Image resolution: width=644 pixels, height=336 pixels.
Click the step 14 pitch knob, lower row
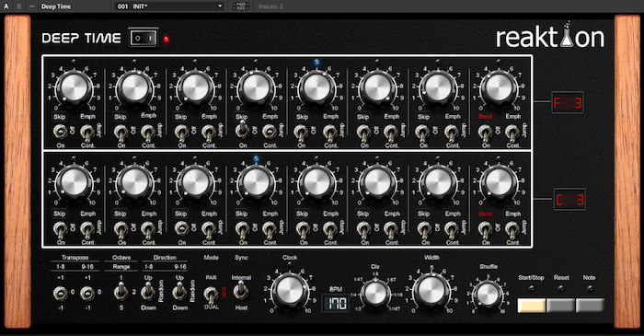377,182
